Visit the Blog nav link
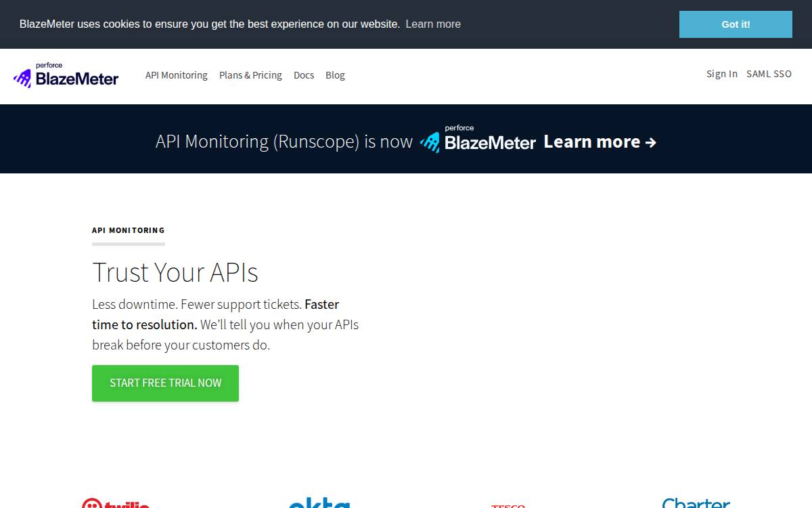Image resolution: width=812 pixels, height=508 pixels. 335,75
